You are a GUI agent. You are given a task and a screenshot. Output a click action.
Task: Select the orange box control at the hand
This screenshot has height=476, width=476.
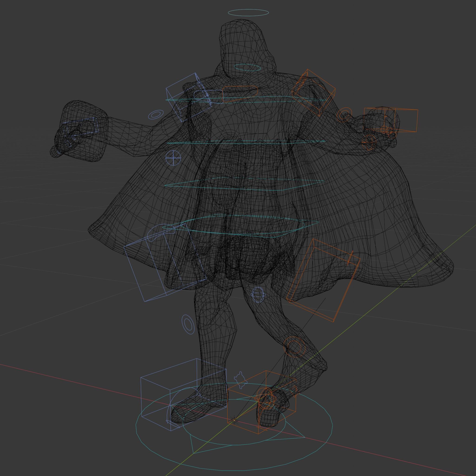coord(391,120)
